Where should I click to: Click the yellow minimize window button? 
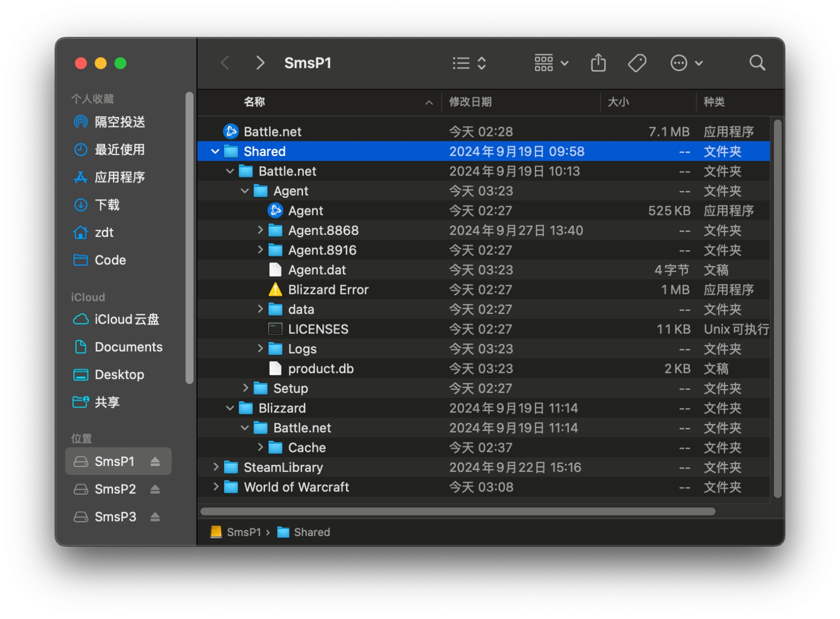tap(100, 63)
